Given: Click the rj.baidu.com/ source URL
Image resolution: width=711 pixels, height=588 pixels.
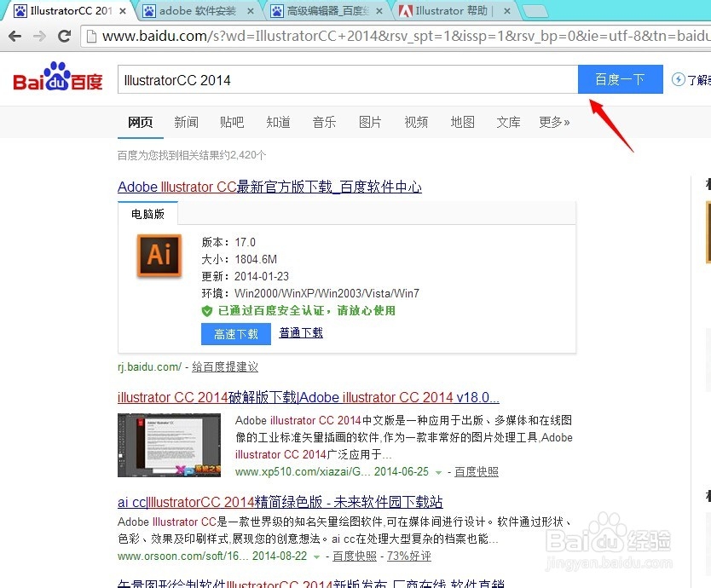Looking at the screenshot, I should [150, 366].
